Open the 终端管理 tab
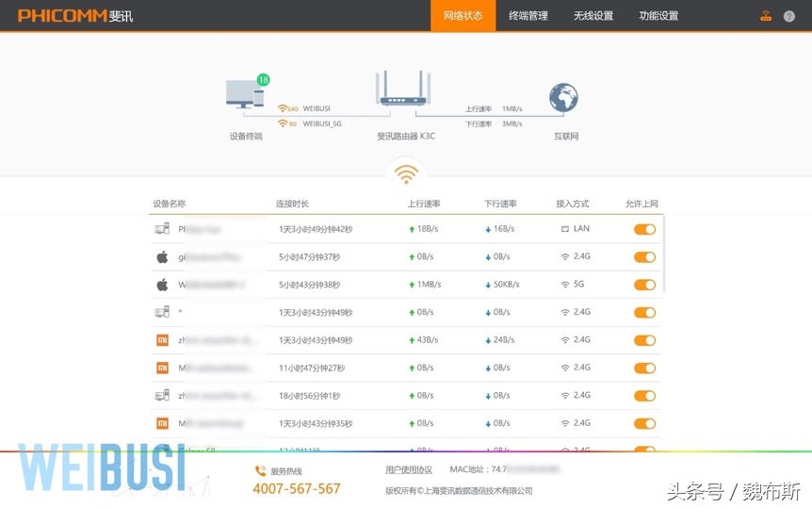The image size is (812, 508). (x=528, y=16)
